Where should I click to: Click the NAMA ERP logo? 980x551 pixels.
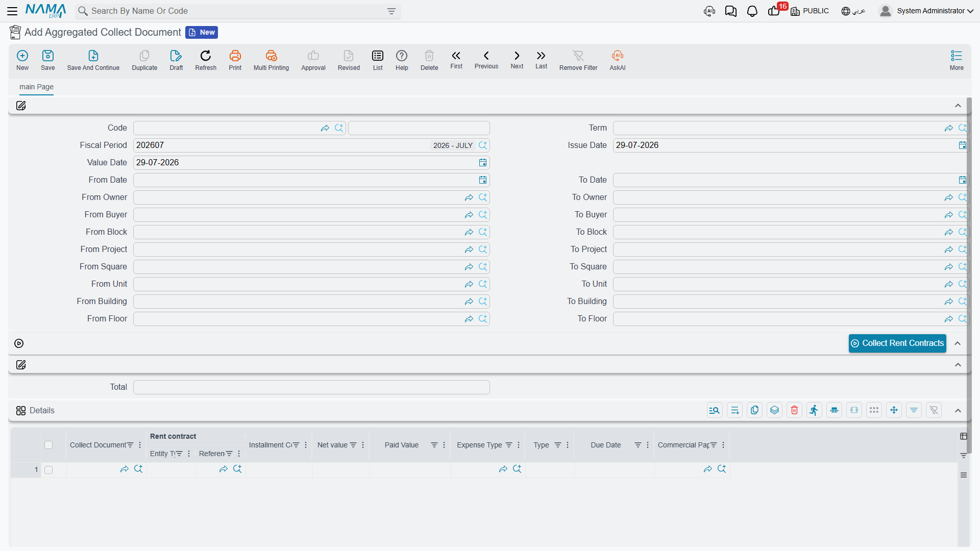tap(45, 11)
